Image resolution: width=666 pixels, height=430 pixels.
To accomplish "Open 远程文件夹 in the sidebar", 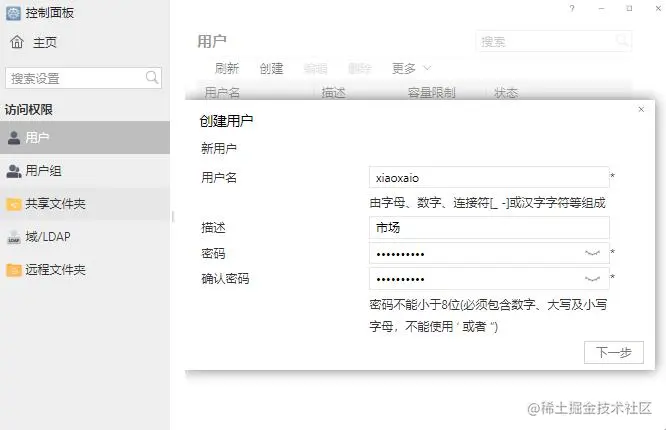I will click(x=85, y=269).
